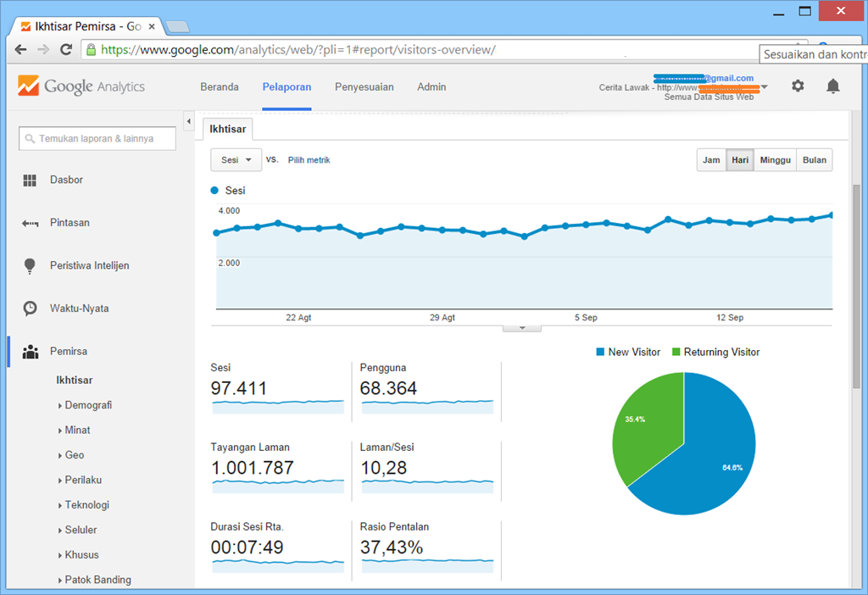Go to the Beranda tab
The width and height of the screenshot is (868, 595).
tap(220, 87)
